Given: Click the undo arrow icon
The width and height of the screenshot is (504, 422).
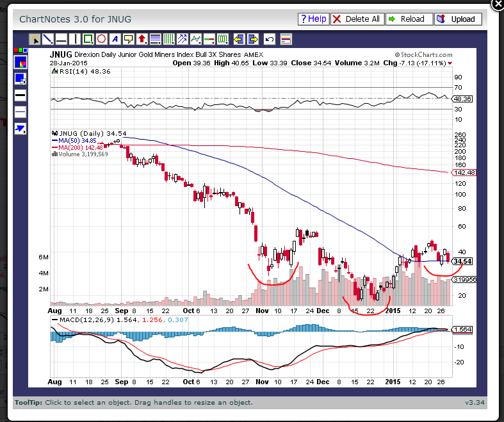Looking at the screenshot, I should tap(269, 39).
